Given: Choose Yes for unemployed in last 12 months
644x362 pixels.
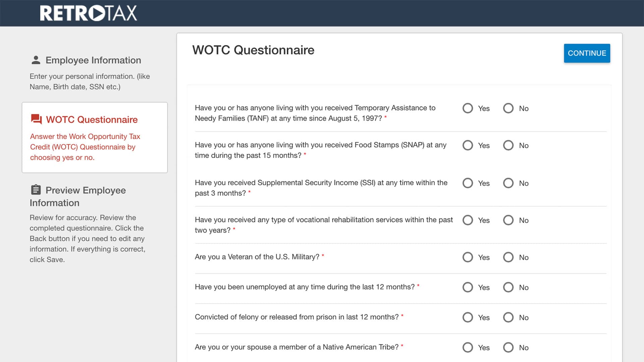Looking at the screenshot, I should [x=468, y=287].
